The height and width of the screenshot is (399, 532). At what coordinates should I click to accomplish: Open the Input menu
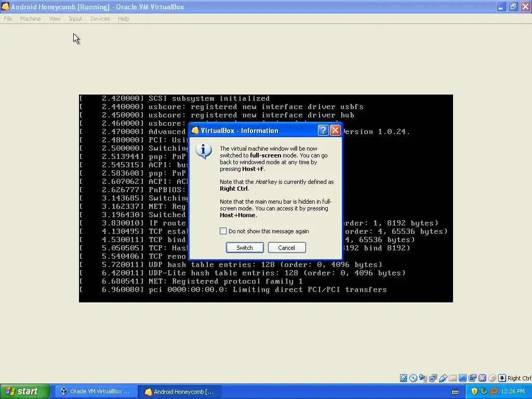click(75, 19)
